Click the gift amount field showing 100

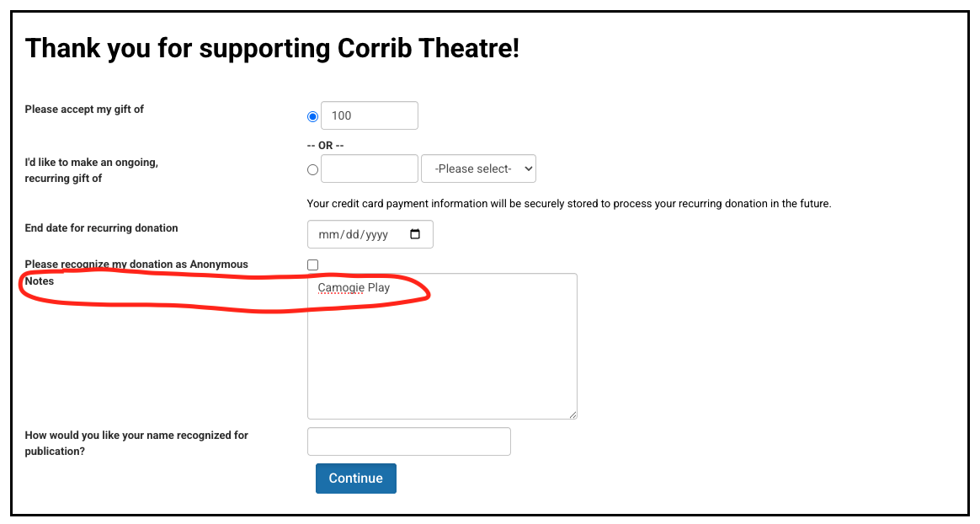coord(370,115)
